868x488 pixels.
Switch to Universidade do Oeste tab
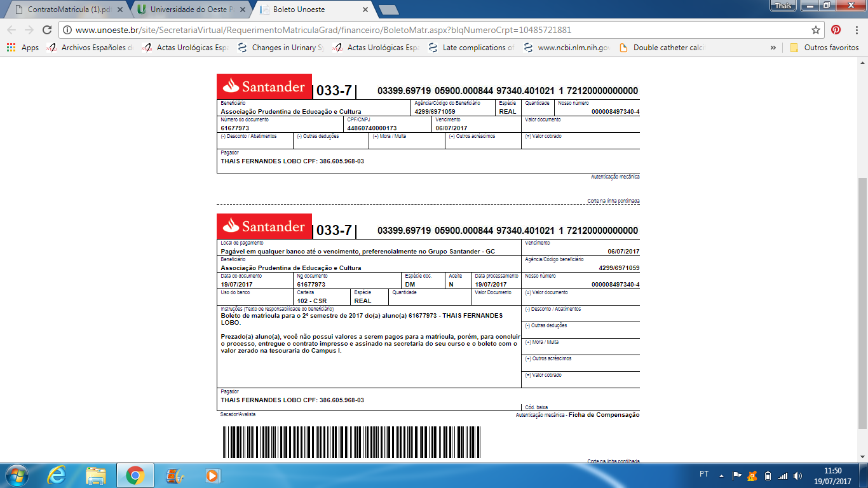click(x=191, y=10)
